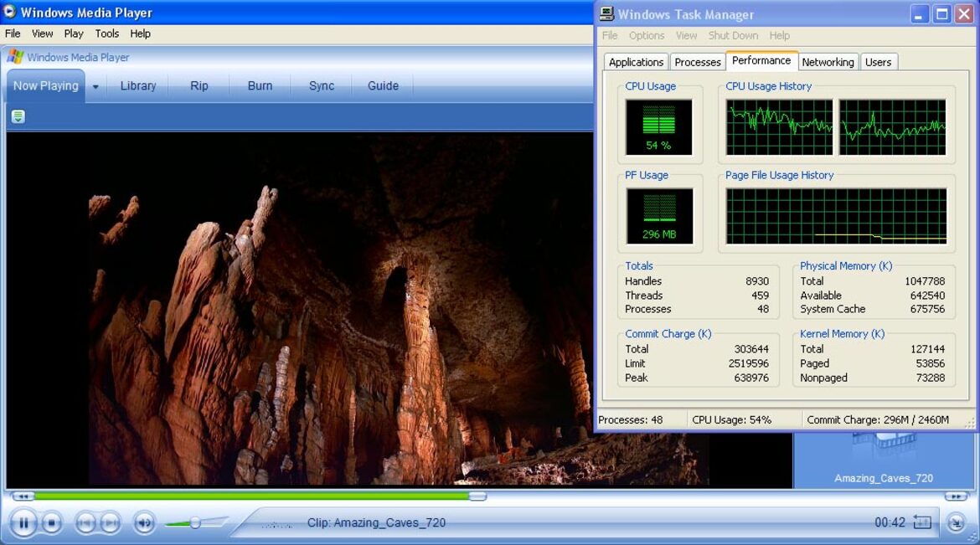
Task: Click the seek bar handle
Action: (x=477, y=496)
